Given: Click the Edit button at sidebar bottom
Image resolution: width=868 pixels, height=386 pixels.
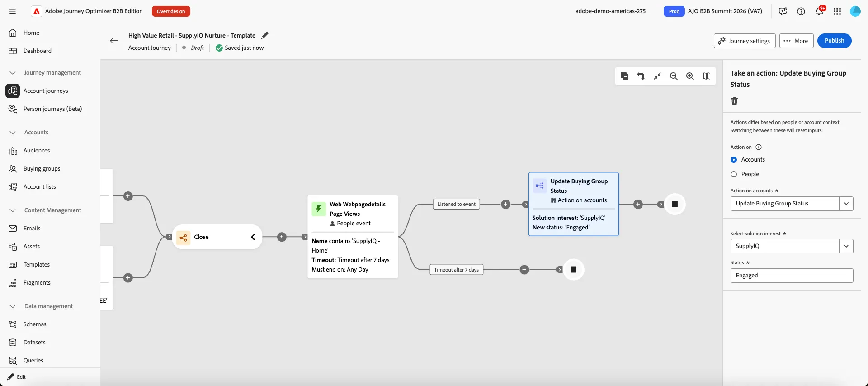Looking at the screenshot, I should tap(17, 377).
